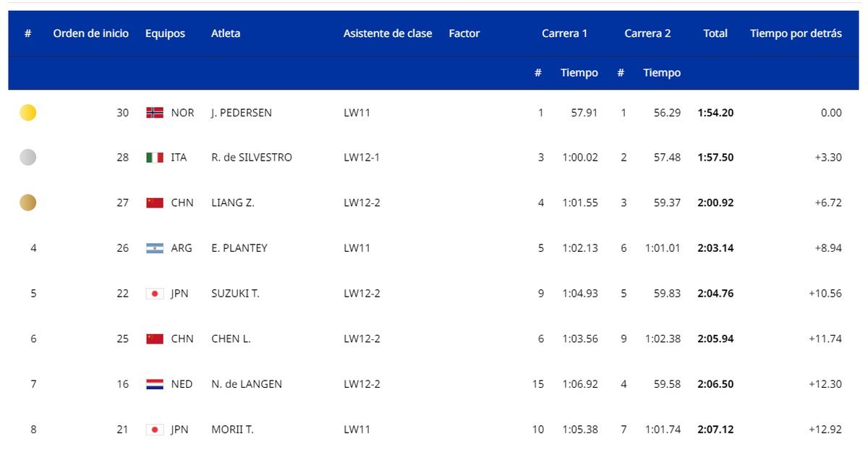The image size is (868, 455).
Task: Click total time 2:04.76
Action: (x=716, y=294)
